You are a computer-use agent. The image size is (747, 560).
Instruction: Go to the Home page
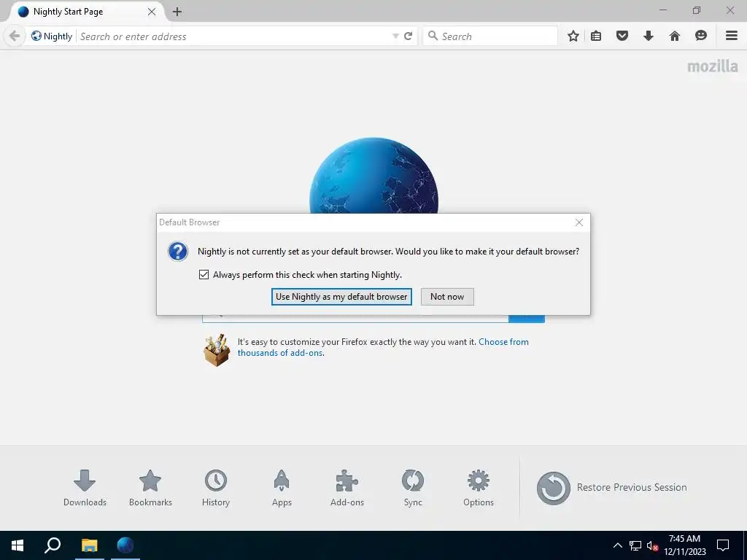[675, 36]
